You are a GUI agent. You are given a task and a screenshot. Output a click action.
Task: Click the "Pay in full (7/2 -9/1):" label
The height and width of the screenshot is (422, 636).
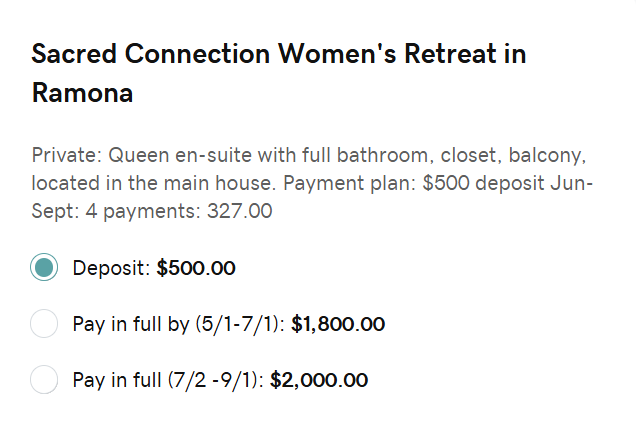(x=168, y=380)
